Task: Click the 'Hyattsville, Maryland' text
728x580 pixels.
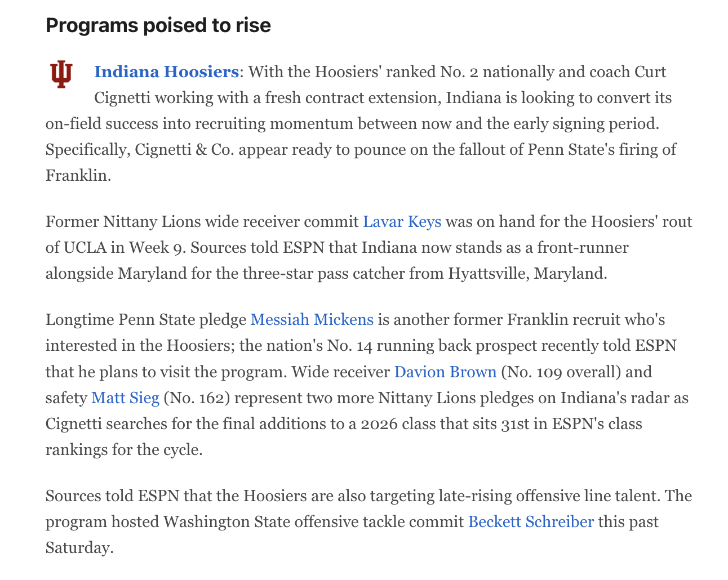Action: [x=527, y=274]
